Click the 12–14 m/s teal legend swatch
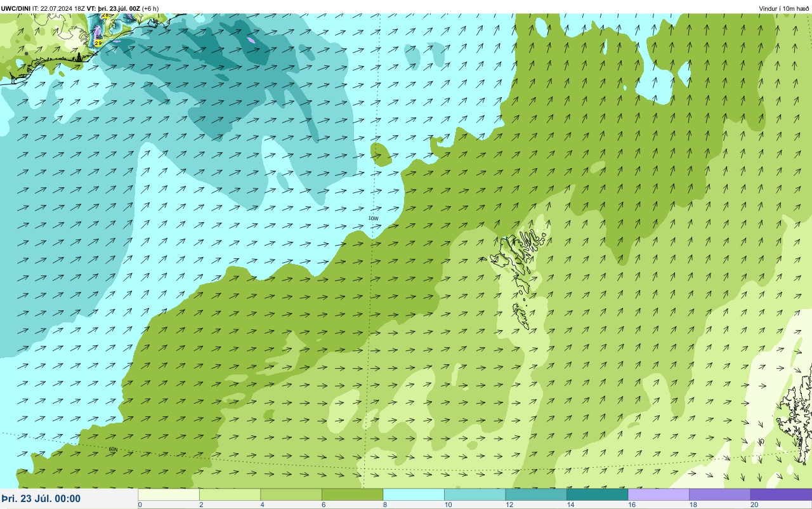Viewport: 812px width, 509px height. click(x=536, y=494)
